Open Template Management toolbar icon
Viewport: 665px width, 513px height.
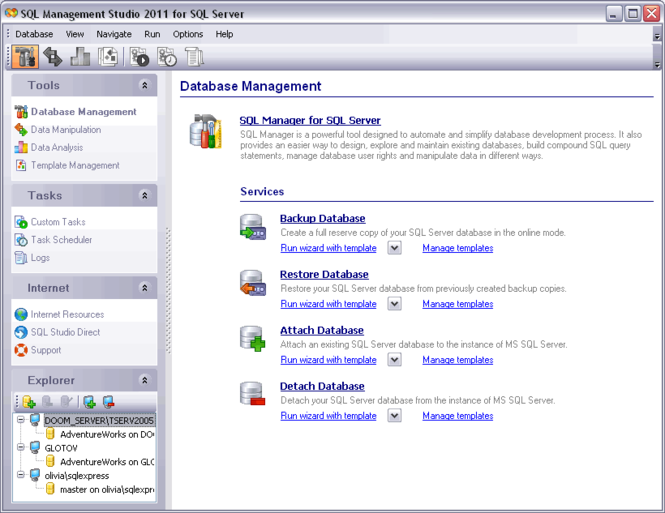(108, 57)
